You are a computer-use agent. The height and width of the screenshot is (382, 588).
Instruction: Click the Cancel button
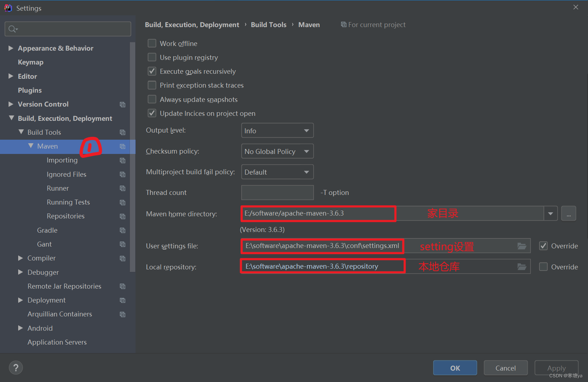coord(506,368)
